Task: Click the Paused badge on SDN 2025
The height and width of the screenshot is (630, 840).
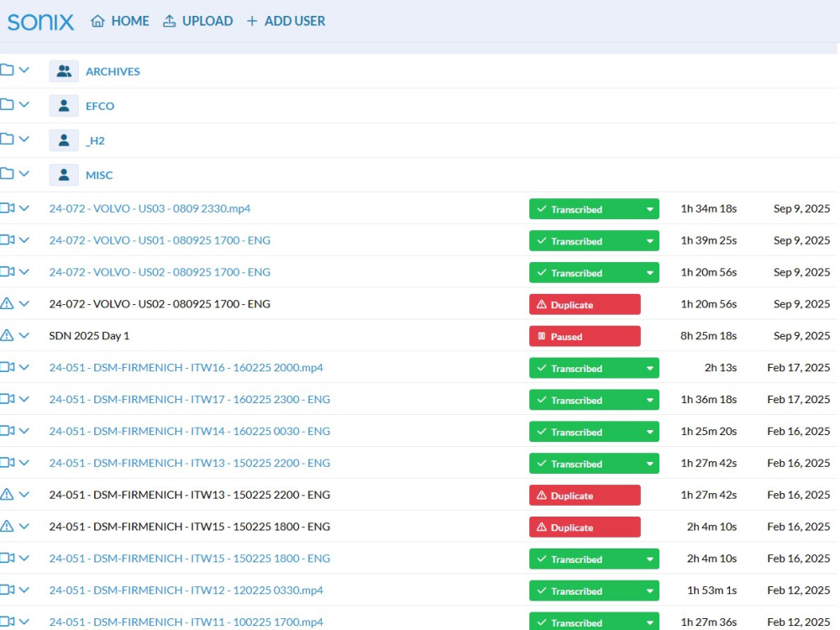Action: (585, 336)
